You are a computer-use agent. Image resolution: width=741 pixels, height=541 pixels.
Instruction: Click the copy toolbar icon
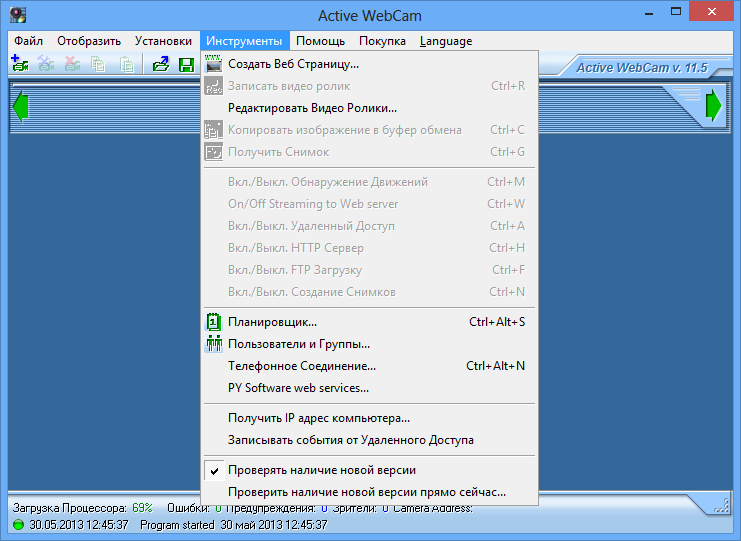pos(98,64)
